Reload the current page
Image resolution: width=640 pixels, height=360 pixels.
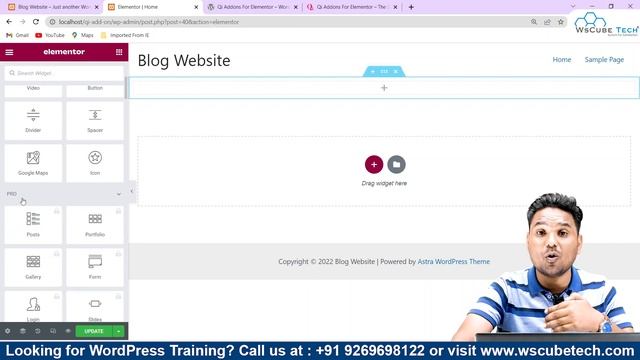[x=36, y=22]
